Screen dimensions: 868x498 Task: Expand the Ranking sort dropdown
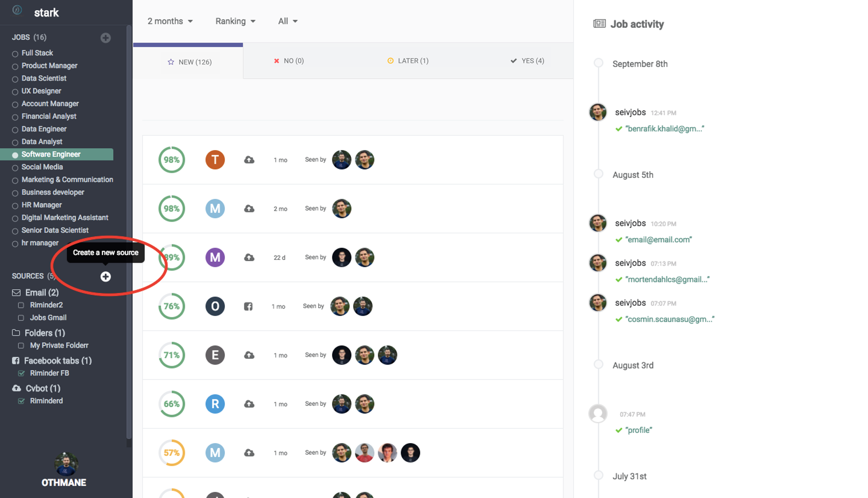tap(235, 21)
